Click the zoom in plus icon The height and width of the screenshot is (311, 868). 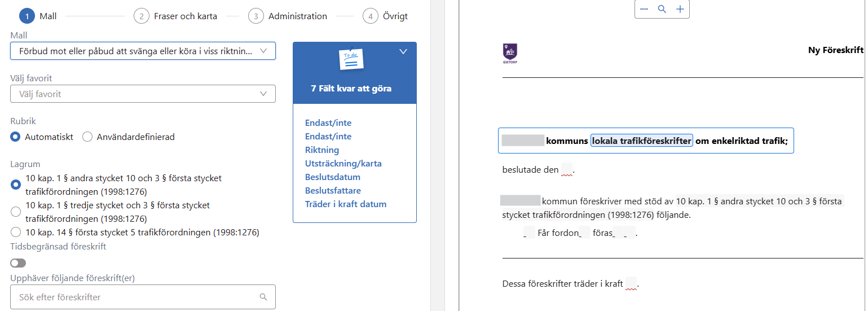[680, 9]
